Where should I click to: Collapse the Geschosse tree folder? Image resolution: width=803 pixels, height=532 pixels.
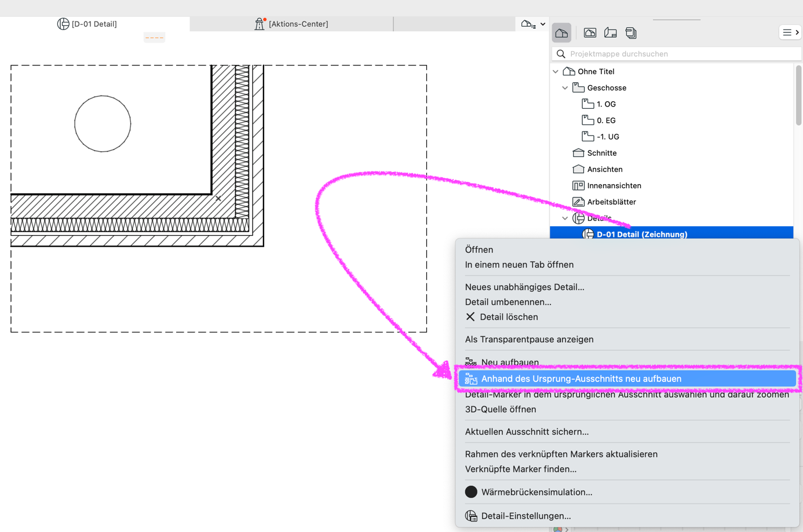tap(565, 88)
